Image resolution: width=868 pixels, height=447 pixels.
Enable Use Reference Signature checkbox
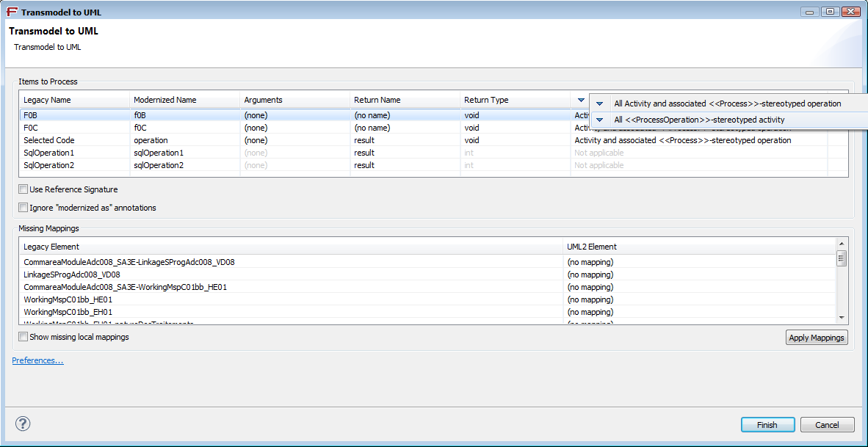23,189
